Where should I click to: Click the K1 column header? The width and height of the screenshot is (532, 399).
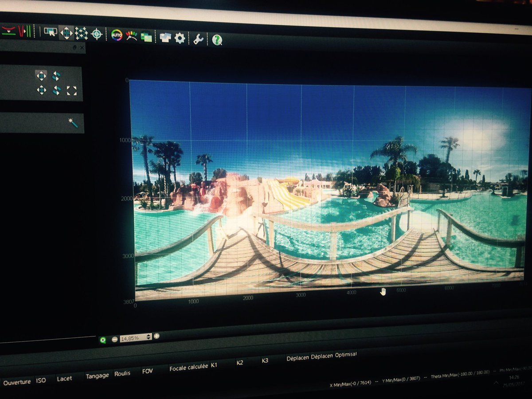pos(214,365)
